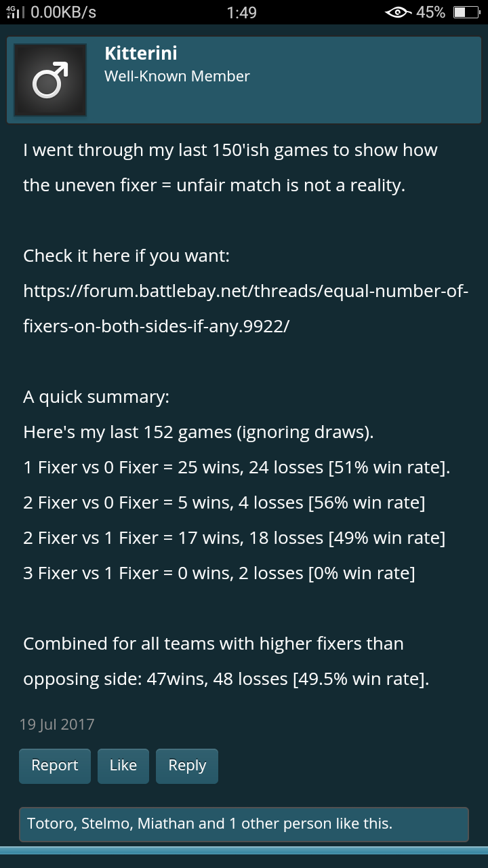
Task: Open Kitterini's profile via username
Action: coord(141,54)
